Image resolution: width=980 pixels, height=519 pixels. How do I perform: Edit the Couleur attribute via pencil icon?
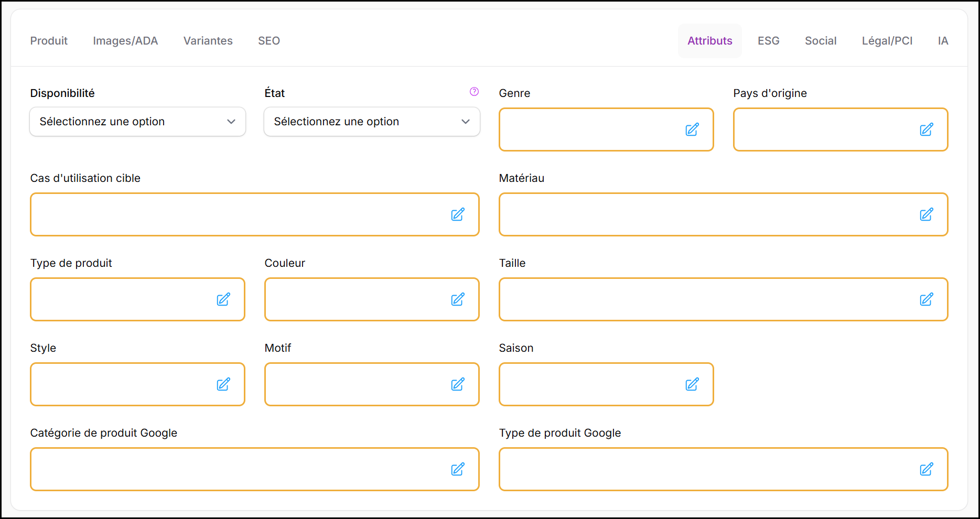(x=457, y=299)
